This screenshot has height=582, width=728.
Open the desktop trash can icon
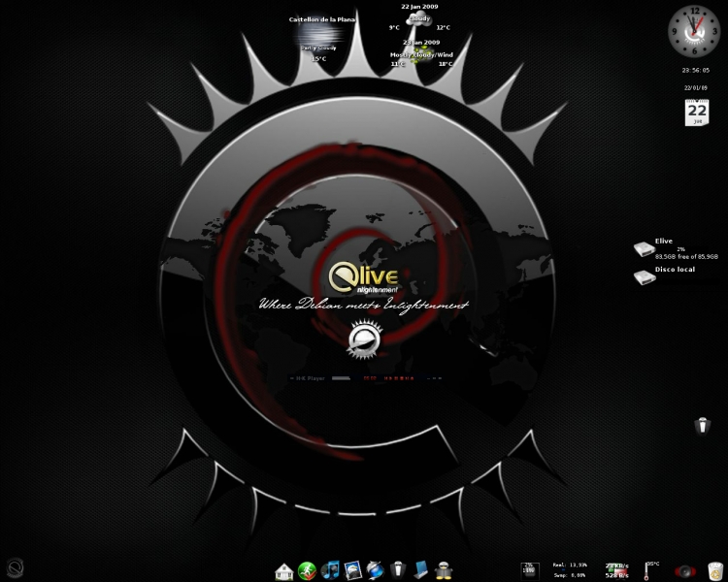(x=703, y=425)
